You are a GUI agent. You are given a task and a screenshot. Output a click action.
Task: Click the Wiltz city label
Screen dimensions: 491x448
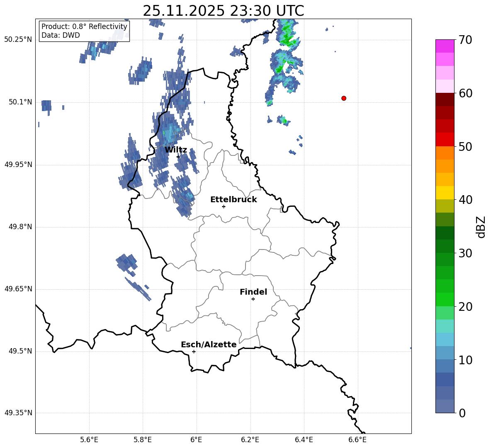coord(176,150)
